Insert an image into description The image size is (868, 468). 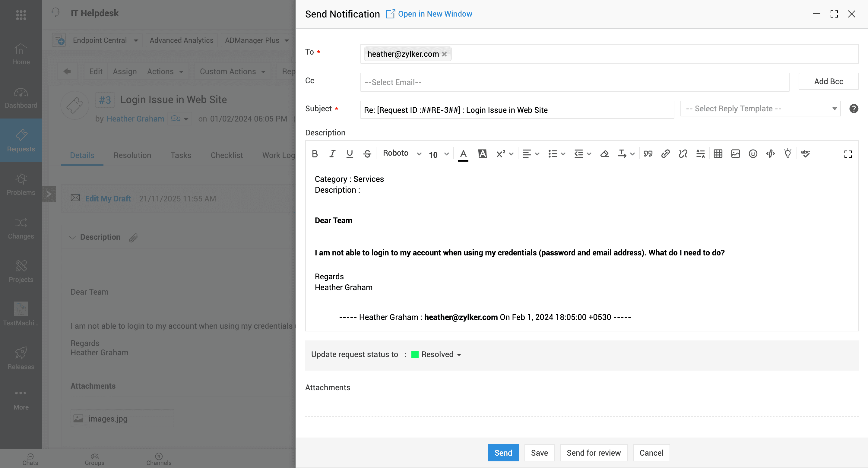(735, 154)
